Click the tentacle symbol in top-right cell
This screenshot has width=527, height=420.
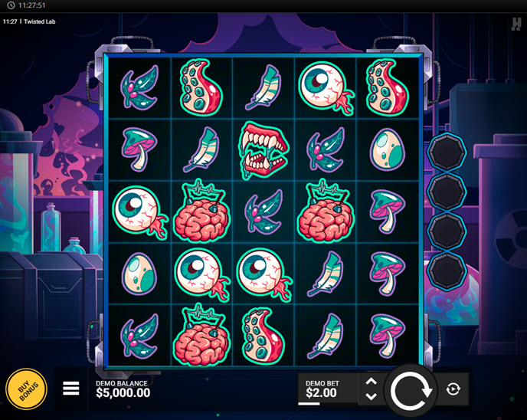(387, 88)
